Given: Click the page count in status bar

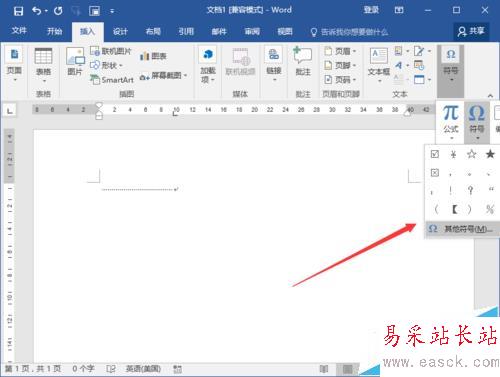Looking at the screenshot, I should [x=33, y=369].
